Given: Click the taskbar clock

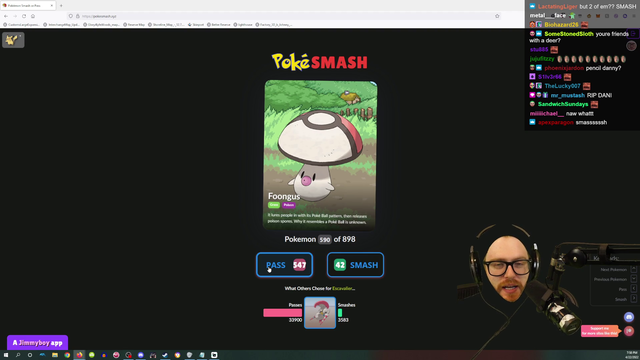Looking at the screenshot, I should coord(631,355).
